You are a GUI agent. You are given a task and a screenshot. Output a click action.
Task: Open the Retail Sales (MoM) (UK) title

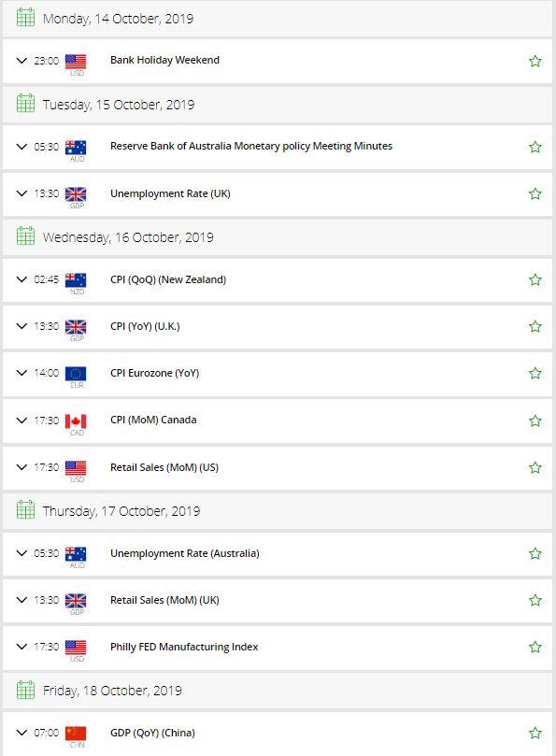[164, 600]
